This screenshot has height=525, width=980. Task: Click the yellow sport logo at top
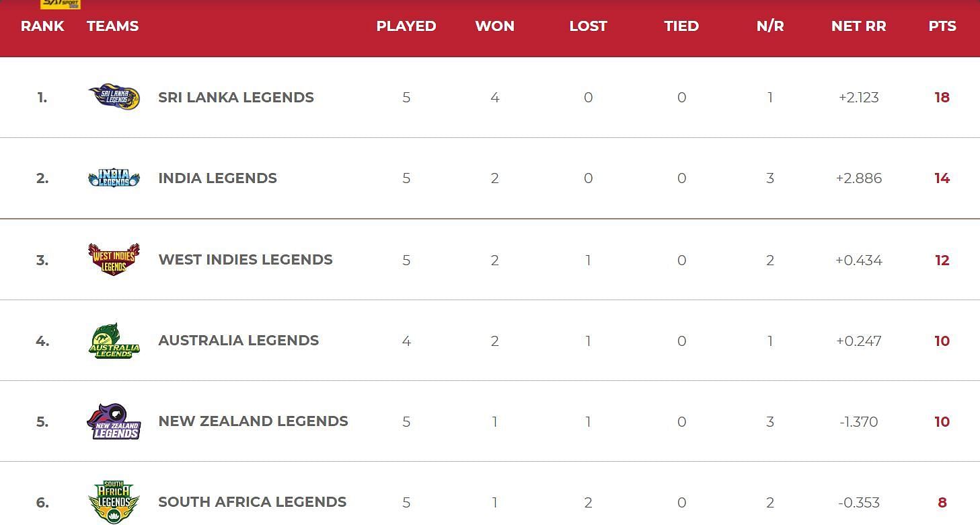pos(60,4)
